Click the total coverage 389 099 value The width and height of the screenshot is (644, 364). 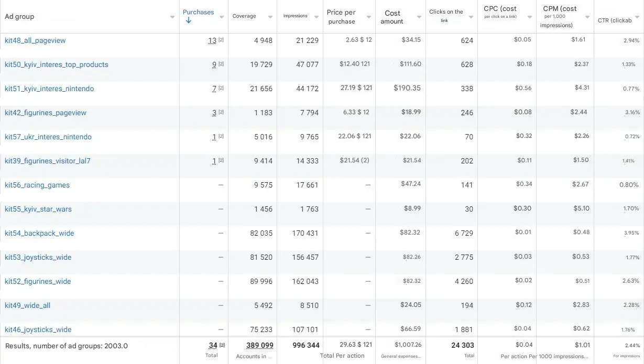[x=260, y=345]
